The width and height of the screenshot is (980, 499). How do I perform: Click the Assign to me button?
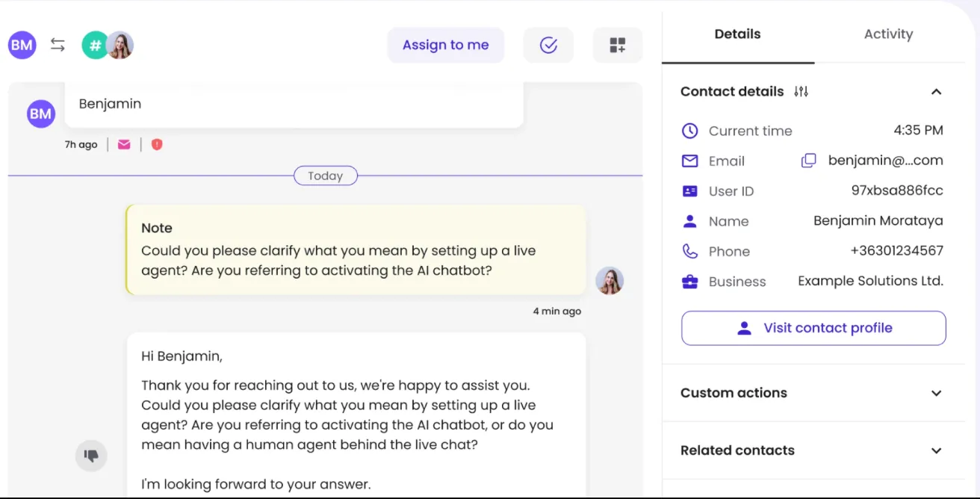coord(446,45)
